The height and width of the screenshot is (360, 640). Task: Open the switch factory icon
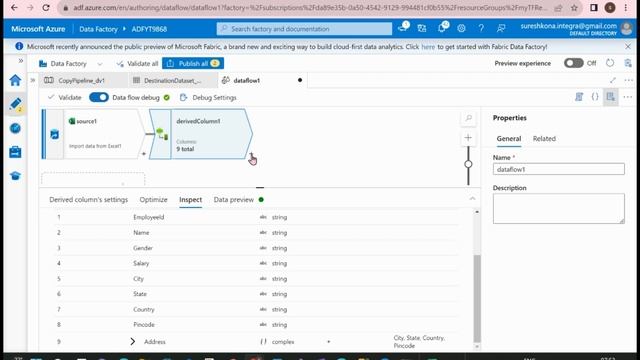coord(422,28)
